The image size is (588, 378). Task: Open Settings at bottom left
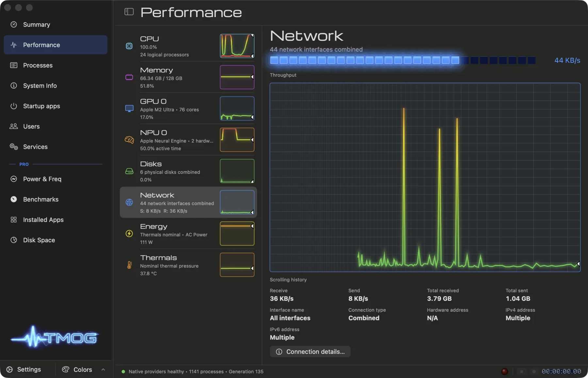pyautogui.click(x=24, y=369)
